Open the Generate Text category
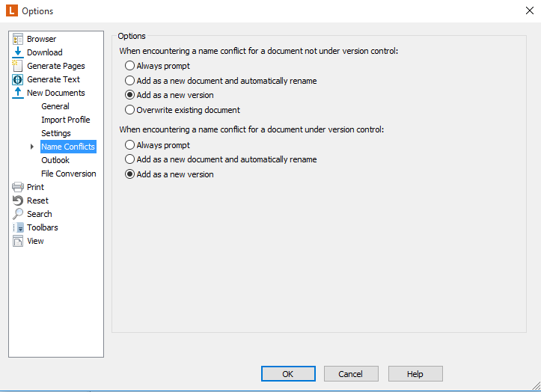The image size is (541, 392). (53, 79)
